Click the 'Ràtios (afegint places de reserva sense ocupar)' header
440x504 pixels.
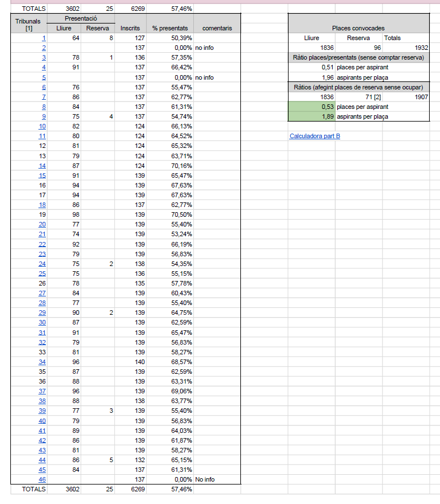click(359, 87)
